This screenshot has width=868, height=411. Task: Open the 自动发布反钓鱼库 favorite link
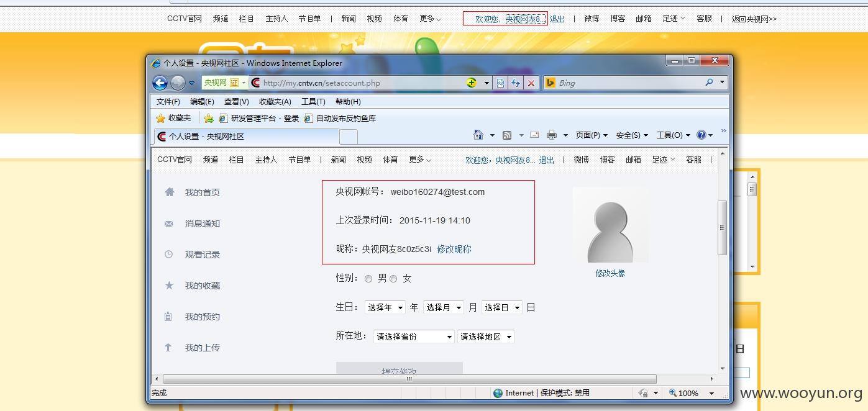(x=340, y=118)
